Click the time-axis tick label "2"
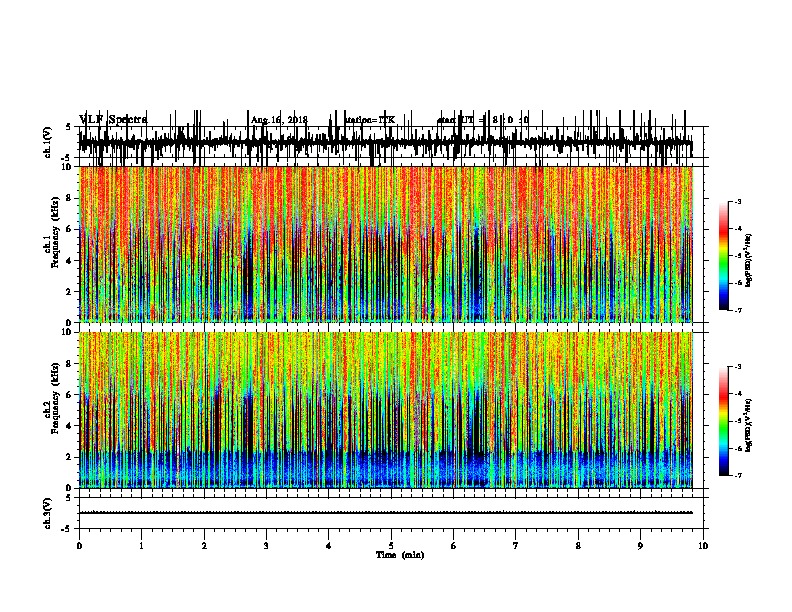 coord(204,546)
